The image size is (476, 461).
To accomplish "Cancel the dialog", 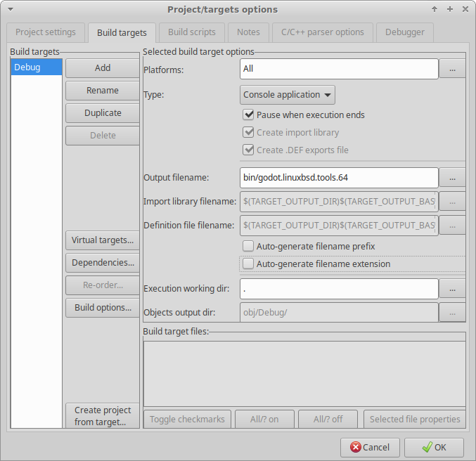I will 370,448.
